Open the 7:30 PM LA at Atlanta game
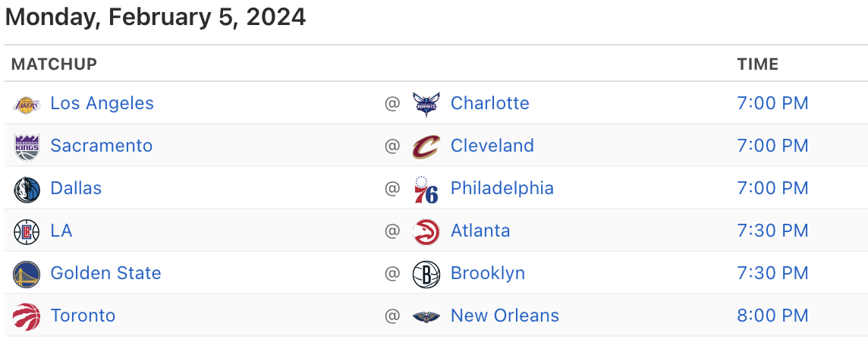The height and width of the screenshot is (358, 868). (772, 231)
